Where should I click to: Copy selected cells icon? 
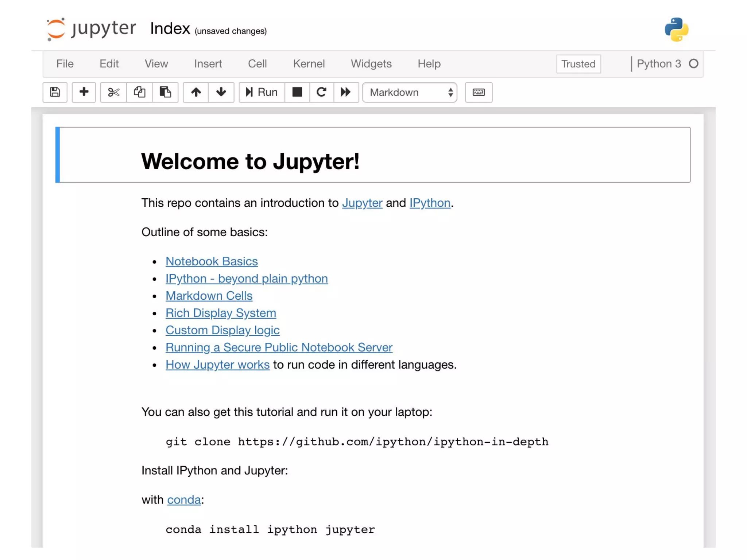(139, 92)
